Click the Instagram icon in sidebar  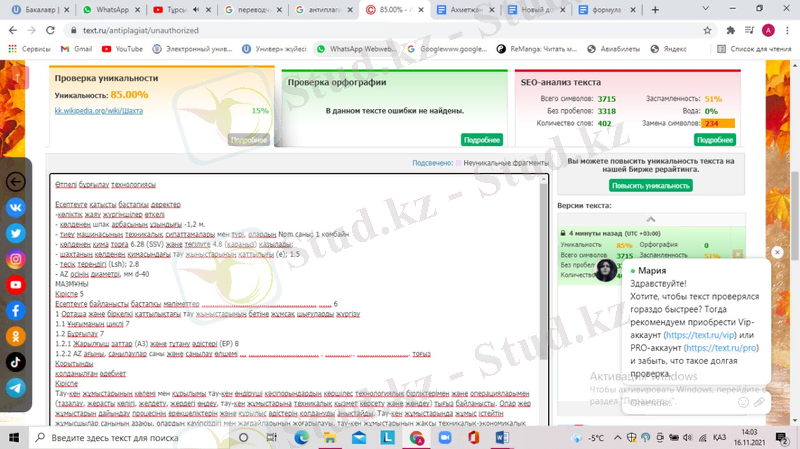click(16, 259)
